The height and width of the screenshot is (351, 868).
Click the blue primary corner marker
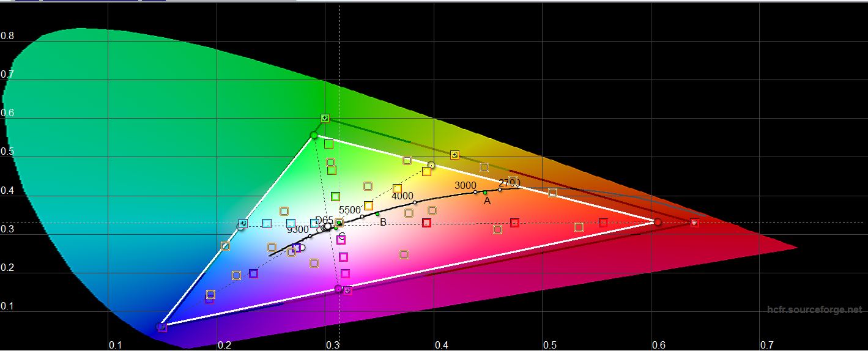point(162,327)
